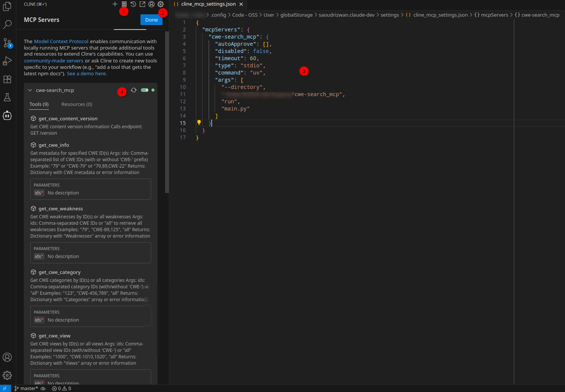Click the MCP Servers panel heading
565x392 pixels.
click(42, 20)
